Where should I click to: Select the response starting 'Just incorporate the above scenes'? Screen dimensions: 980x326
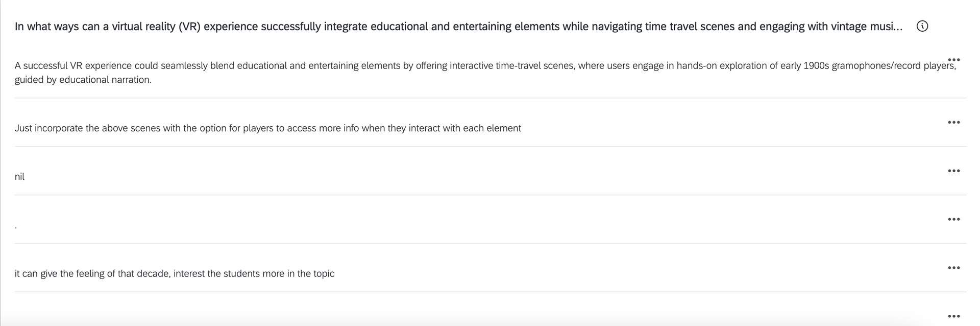pos(268,128)
